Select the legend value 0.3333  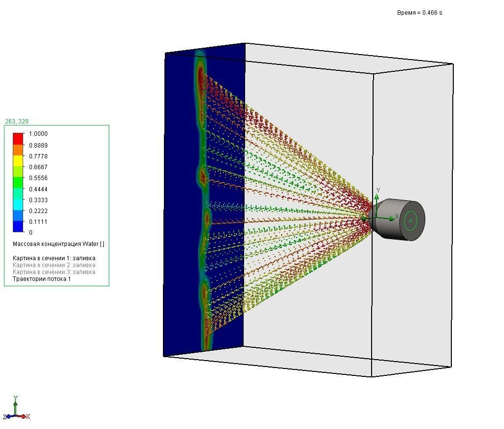(38, 200)
